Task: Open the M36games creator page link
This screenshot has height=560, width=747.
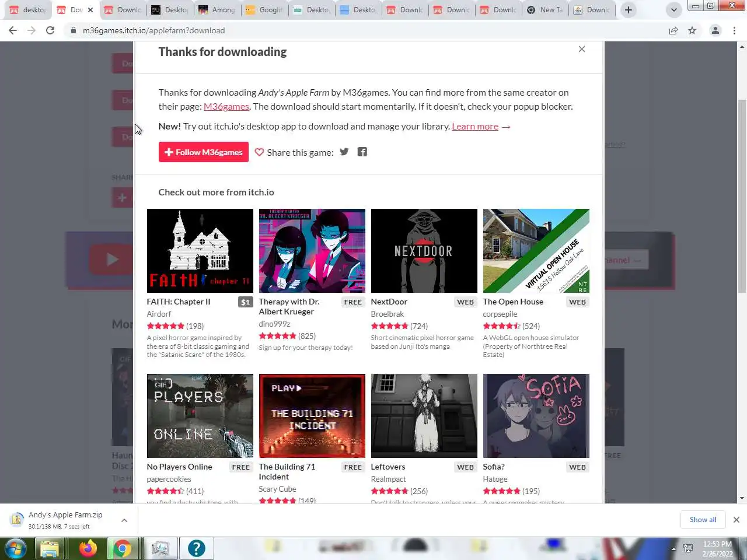Action: click(226, 106)
